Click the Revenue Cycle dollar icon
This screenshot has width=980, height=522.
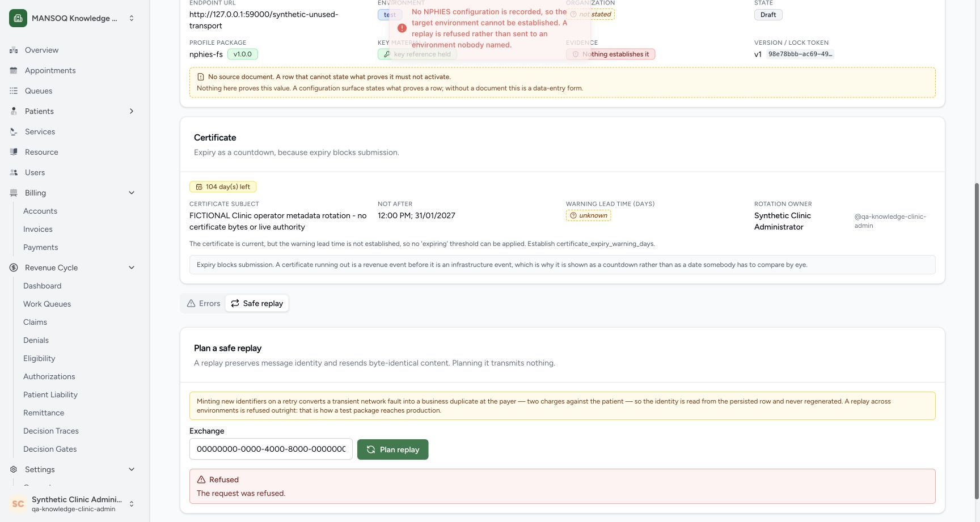pyautogui.click(x=14, y=268)
